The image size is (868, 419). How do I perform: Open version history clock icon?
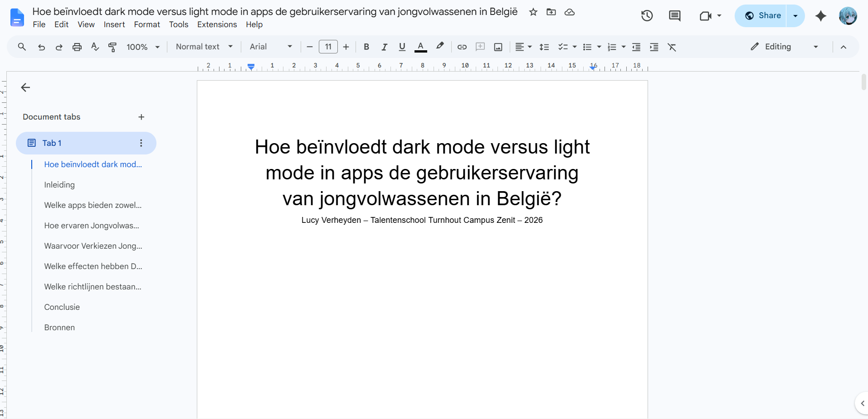click(x=647, y=16)
